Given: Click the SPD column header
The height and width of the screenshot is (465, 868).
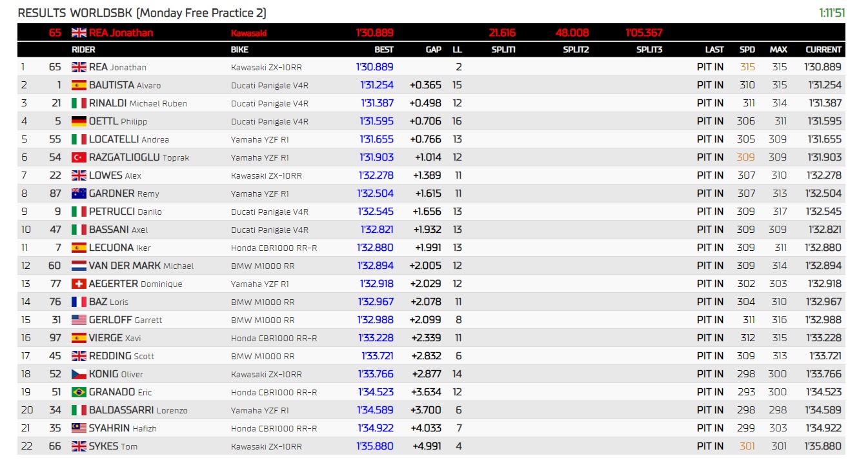Looking at the screenshot, I should coord(747,50).
